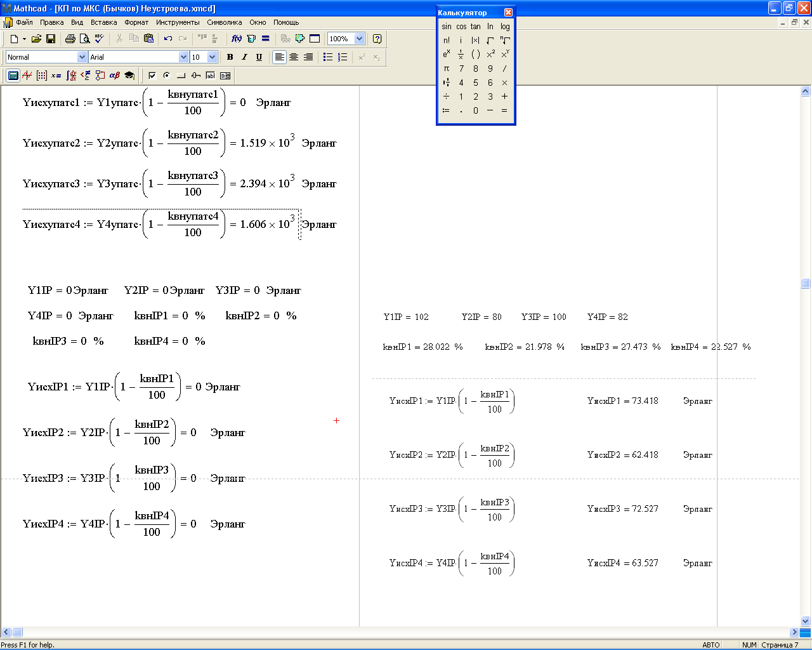Image resolution: width=812 pixels, height=650 pixels.
Task: Click n! factorial in Calculator palette
Action: point(447,41)
